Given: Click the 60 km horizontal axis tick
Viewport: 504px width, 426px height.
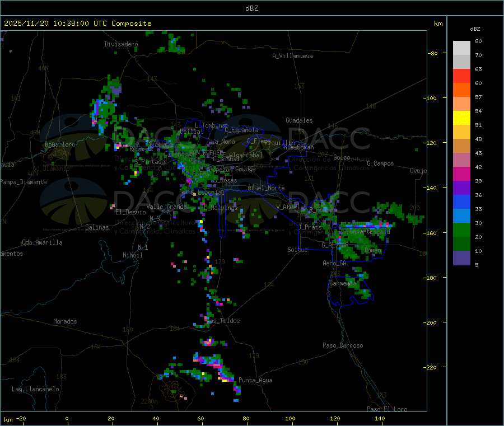Looking at the screenshot, I should click(x=200, y=418).
